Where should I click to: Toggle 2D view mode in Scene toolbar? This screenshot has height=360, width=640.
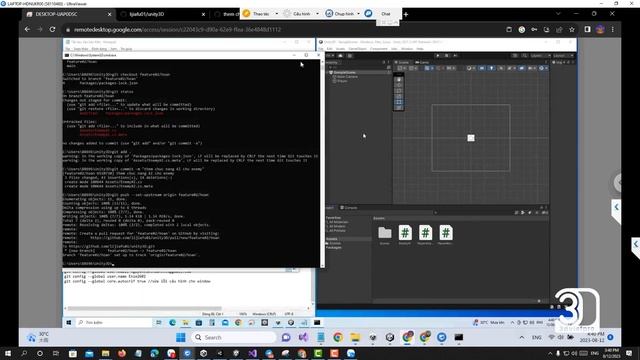point(482,68)
